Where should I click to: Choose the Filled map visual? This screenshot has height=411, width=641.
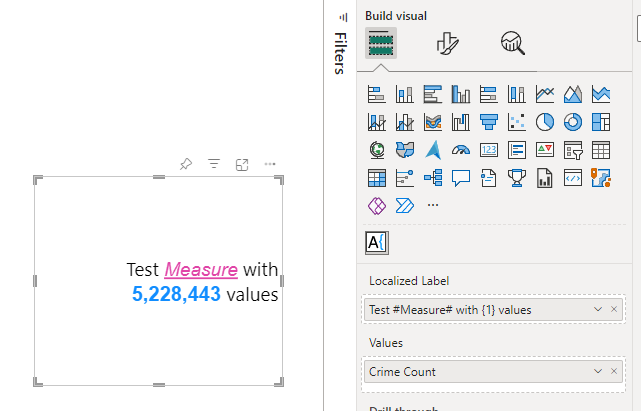pos(405,150)
